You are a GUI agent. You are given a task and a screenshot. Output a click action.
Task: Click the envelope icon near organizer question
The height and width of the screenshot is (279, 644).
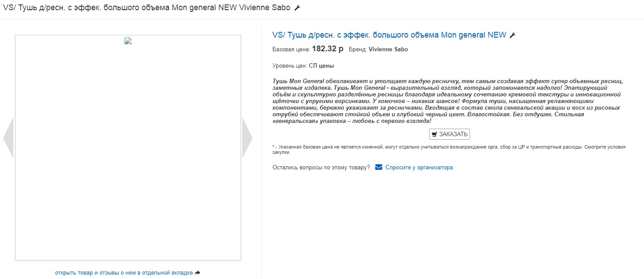(379, 167)
